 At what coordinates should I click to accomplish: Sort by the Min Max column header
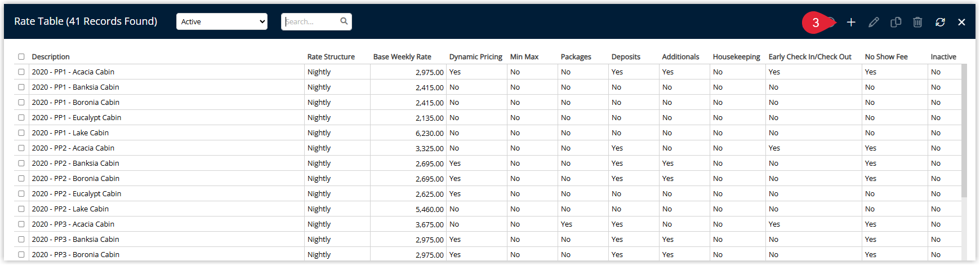[524, 57]
